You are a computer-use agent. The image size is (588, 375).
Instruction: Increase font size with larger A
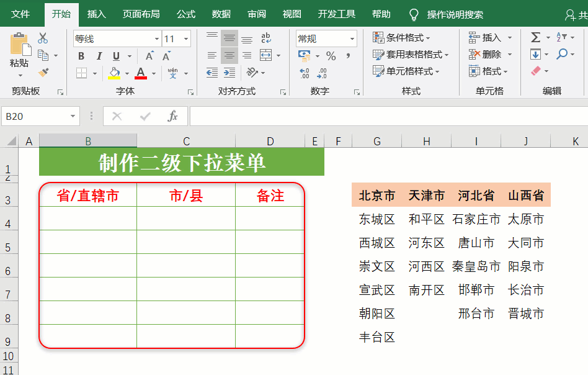[x=149, y=56]
